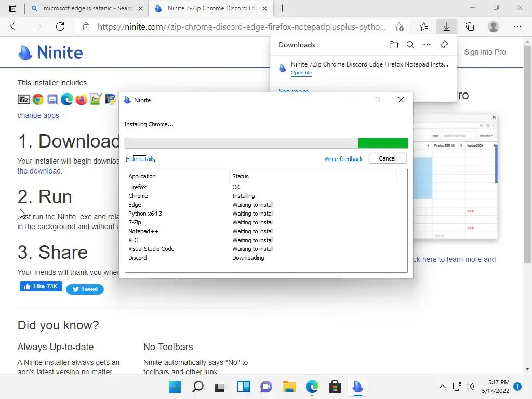Cancel the Ninite installation
Image resolution: width=532 pixels, height=399 pixels.
click(388, 158)
